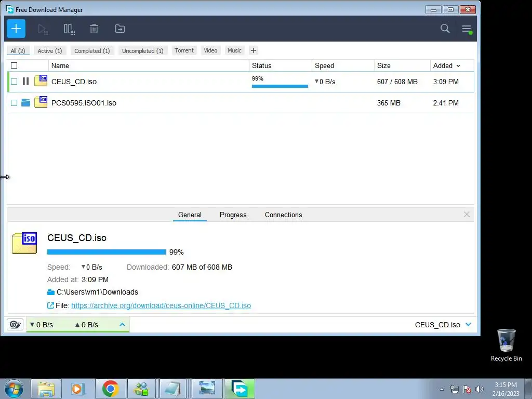Image resolution: width=532 pixels, height=399 pixels.
Task: Open Free Download Manager taskbar icon
Action: click(240, 389)
